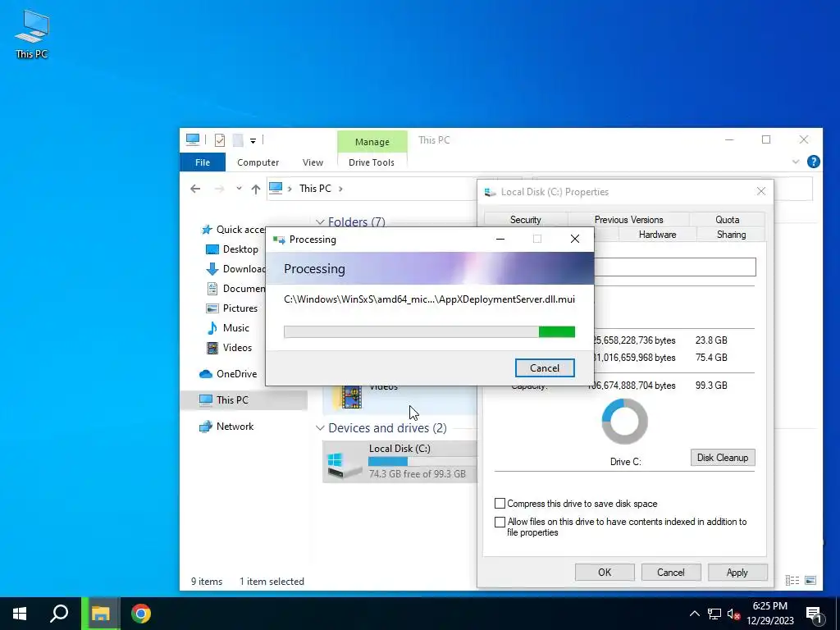The height and width of the screenshot is (630, 840).
Task: Open Explorer Help question mark icon
Action: coord(813,162)
